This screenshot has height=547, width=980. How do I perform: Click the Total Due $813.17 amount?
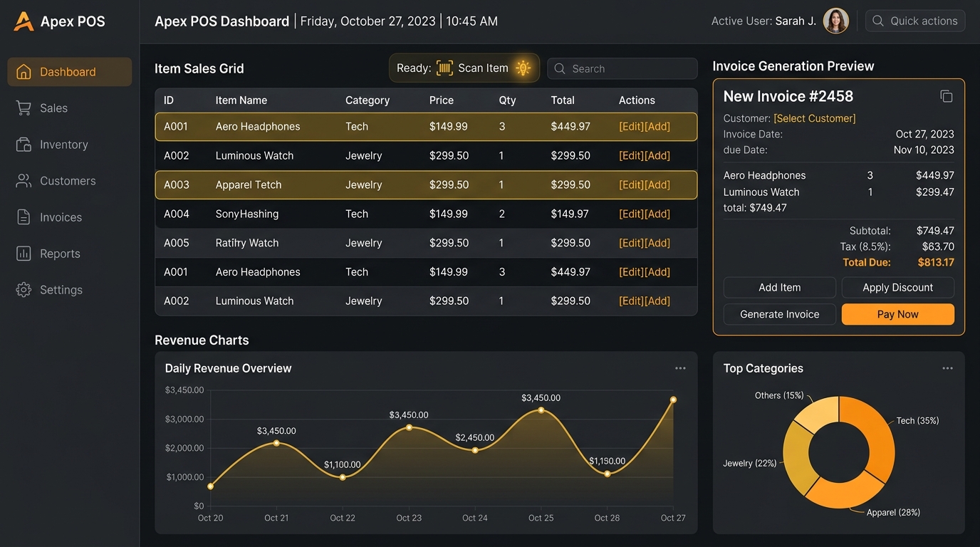(x=936, y=262)
